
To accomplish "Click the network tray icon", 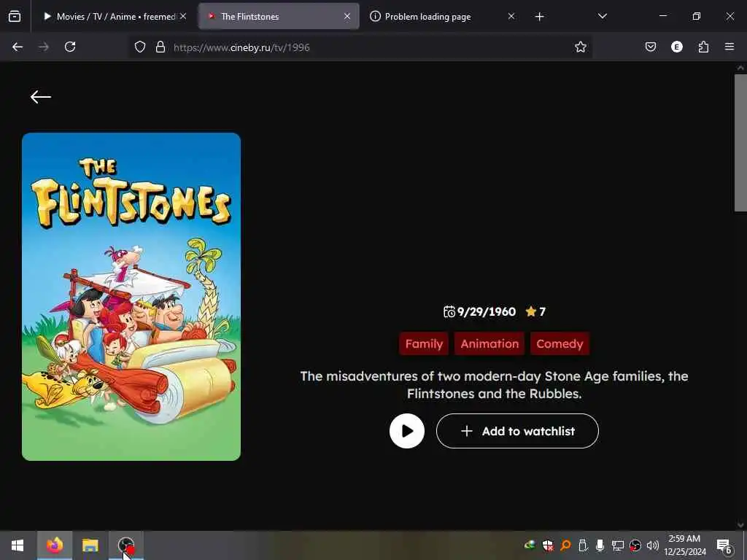I will point(617,545).
